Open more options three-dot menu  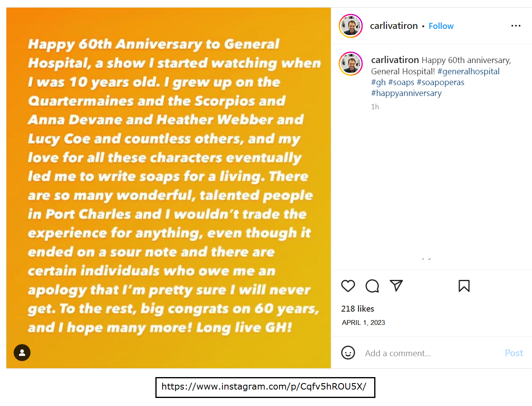pos(516,26)
